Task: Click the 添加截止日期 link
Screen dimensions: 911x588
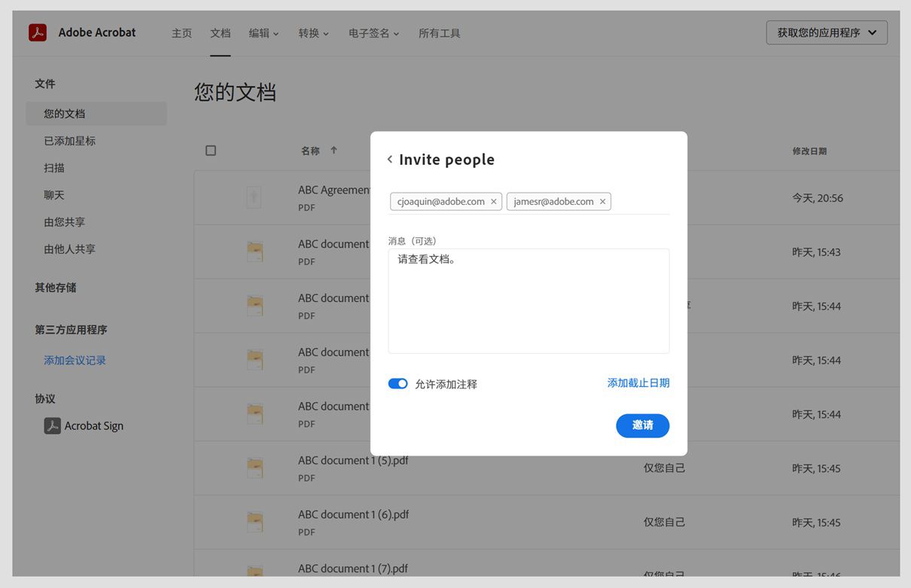Action: tap(638, 382)
